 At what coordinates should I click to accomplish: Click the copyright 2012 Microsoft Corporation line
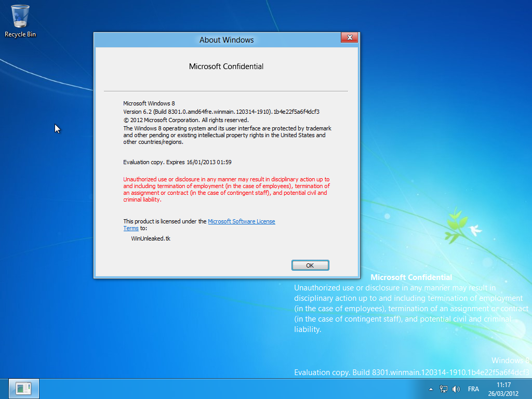[186, 120]
